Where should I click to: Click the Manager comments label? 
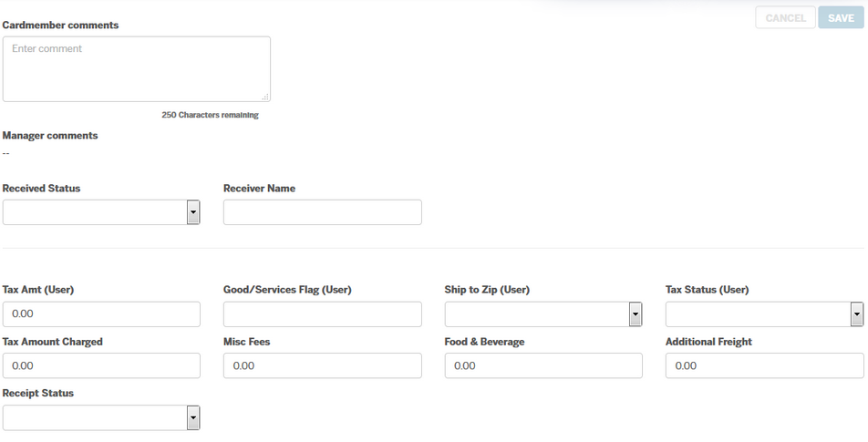click(50, 136)
